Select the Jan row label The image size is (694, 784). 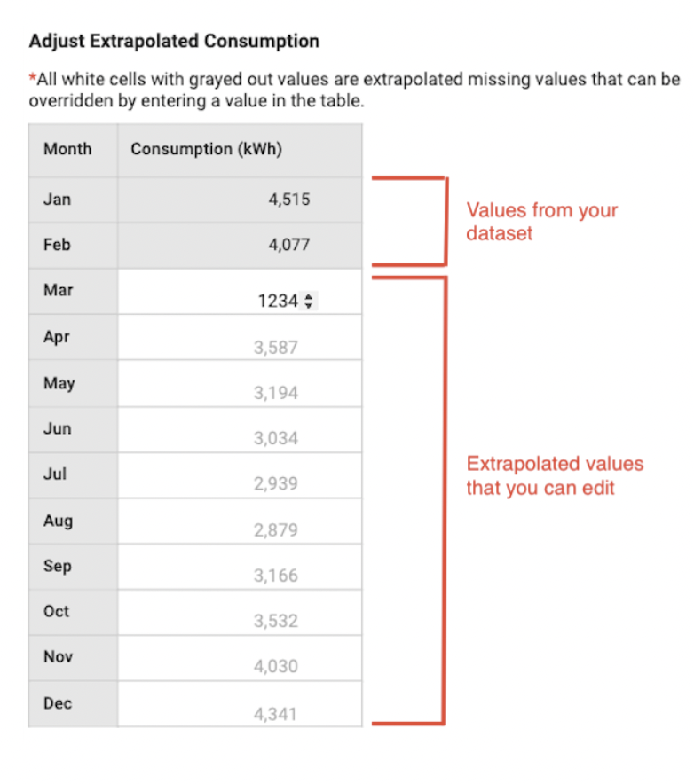tap(57, 200)
